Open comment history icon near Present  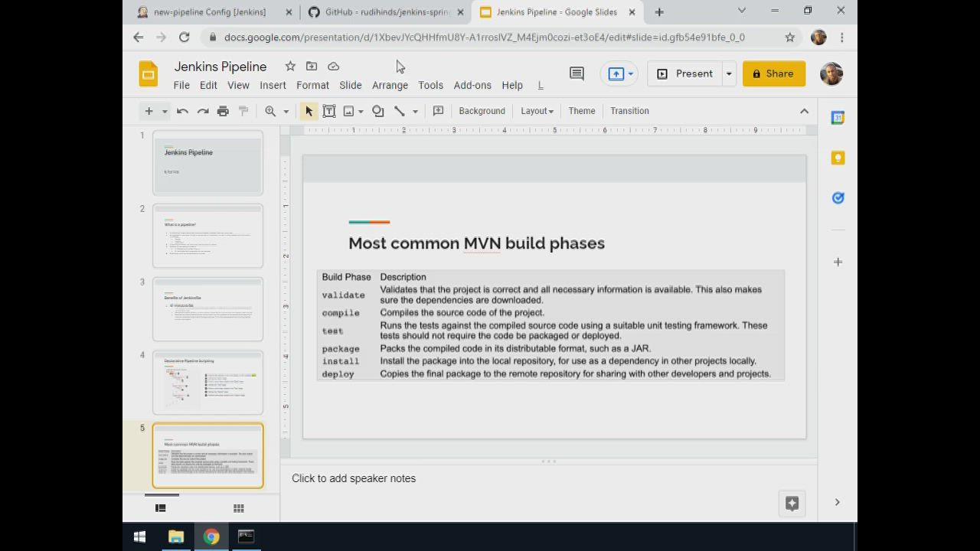pyautogui.click(x=577, y=73)
